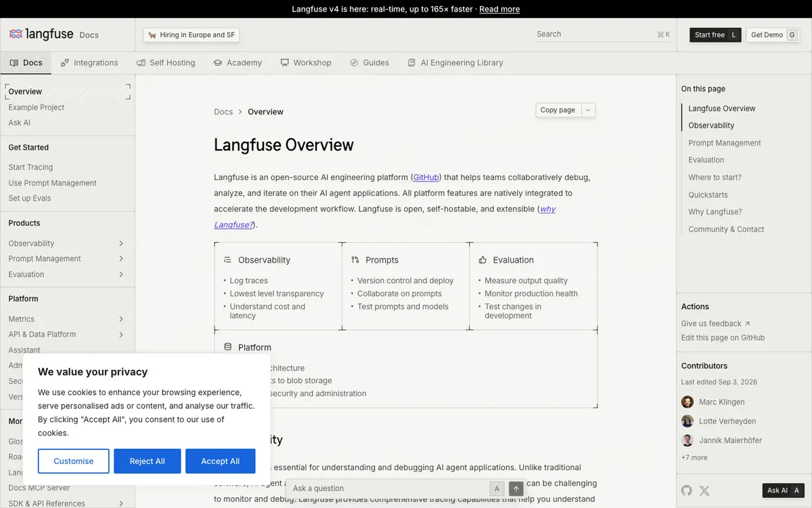The height and width of the screenshot is (508, 812).
Task: Reject All cookies
Action: pyautogui.click(x=148, y=461)
